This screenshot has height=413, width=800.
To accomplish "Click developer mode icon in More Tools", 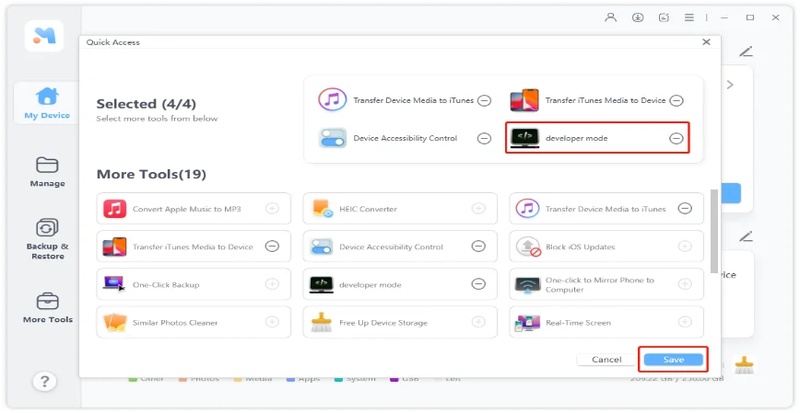I will tap(321, 284).
